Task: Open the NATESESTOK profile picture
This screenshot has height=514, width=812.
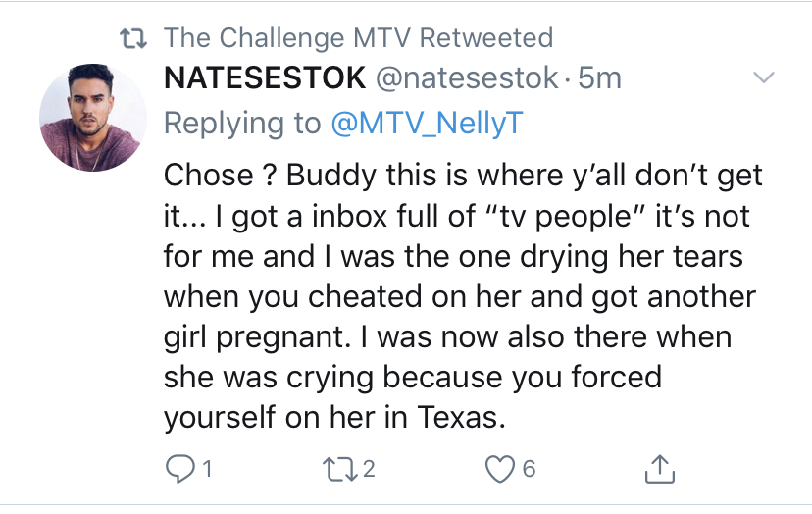Action: pos(93,118)
